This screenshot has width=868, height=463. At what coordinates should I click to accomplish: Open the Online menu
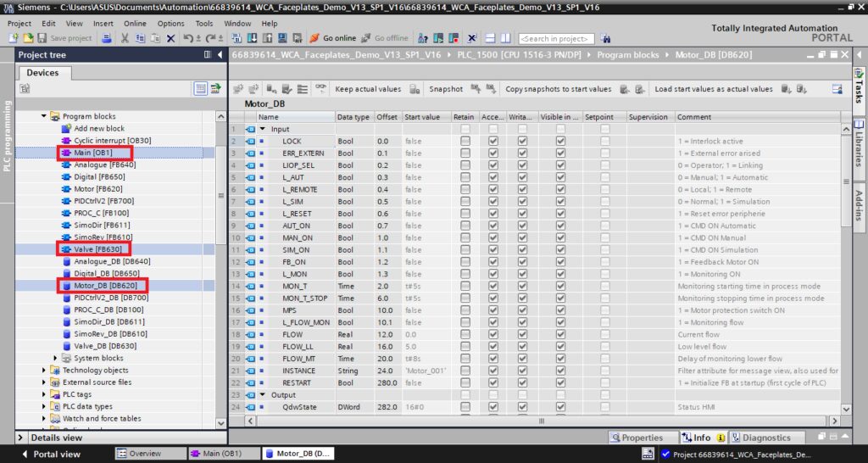click(x=135, y=23)
